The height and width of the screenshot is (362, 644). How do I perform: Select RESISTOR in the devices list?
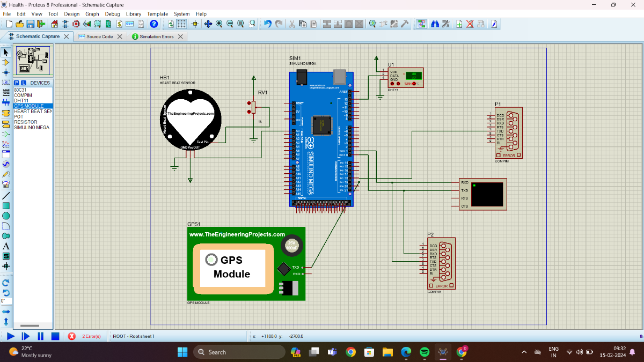25,122
